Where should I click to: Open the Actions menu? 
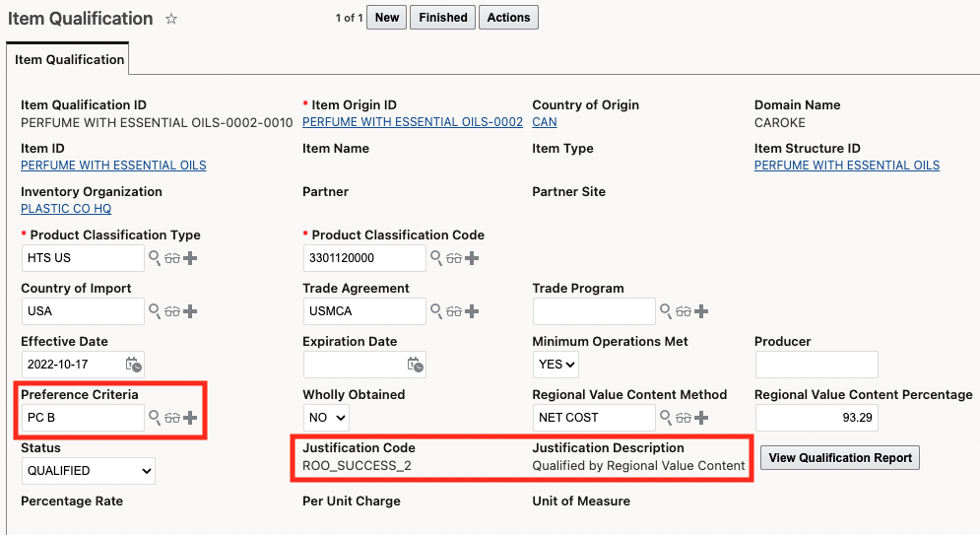[508, 18]
